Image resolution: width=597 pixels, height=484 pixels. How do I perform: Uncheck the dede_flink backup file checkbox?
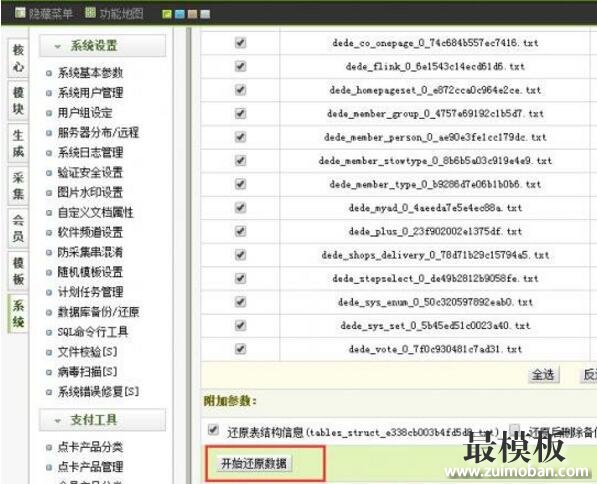(x=240, y=66)
